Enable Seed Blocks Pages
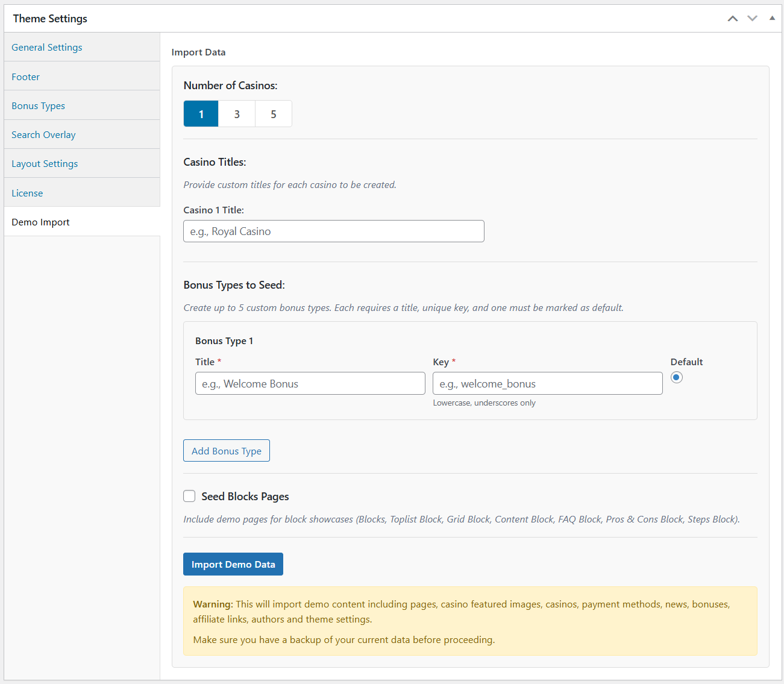The height and width of the screenshot is (684, 784). coord(189,495)
